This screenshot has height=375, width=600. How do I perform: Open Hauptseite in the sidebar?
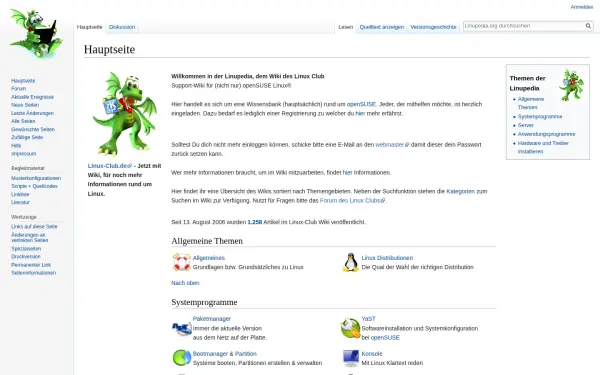[23, 81]
